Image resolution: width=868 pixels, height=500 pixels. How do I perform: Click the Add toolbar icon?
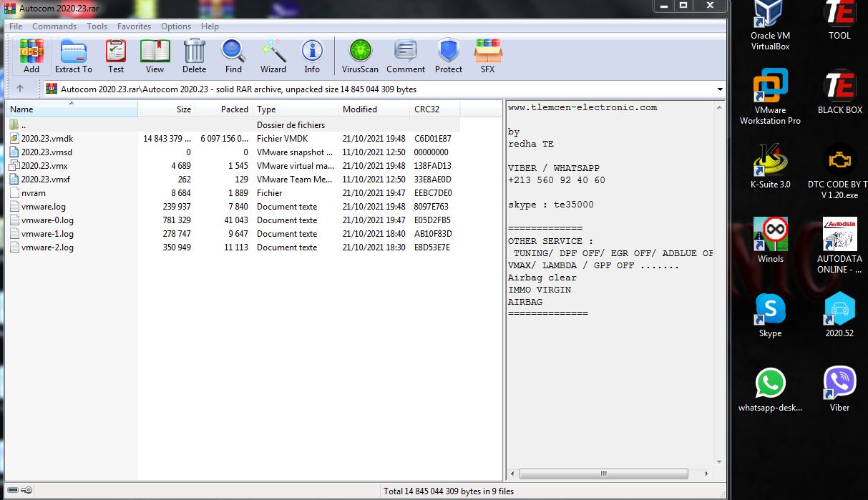point(31,56)
